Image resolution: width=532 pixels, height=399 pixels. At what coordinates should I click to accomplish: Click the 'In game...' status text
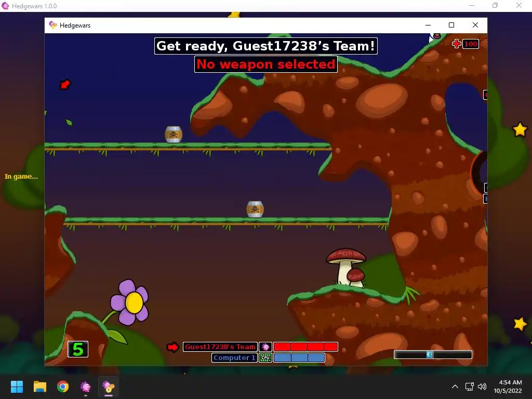click(x=21, y=177)
